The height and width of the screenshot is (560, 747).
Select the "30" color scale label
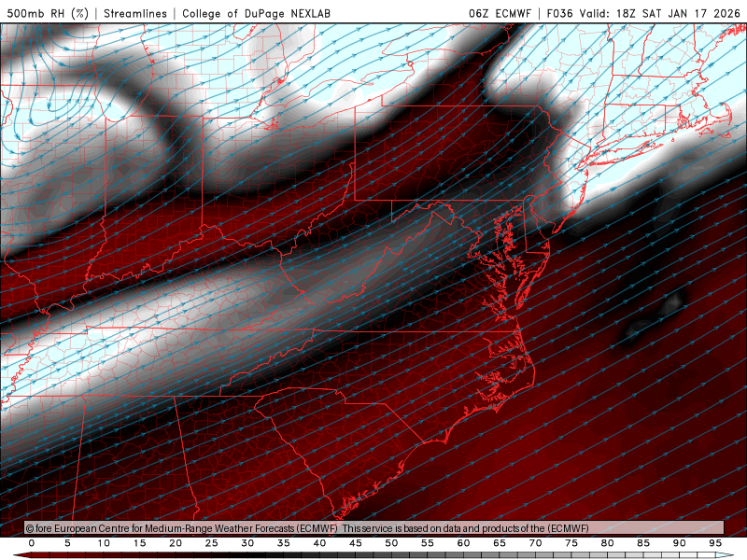point(247,543)
